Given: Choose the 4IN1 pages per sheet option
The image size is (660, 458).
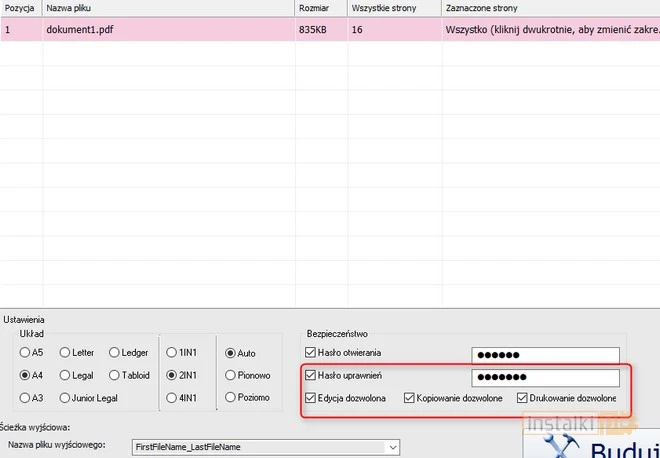Looking at the screenshot, I should [x=172, y=398].
